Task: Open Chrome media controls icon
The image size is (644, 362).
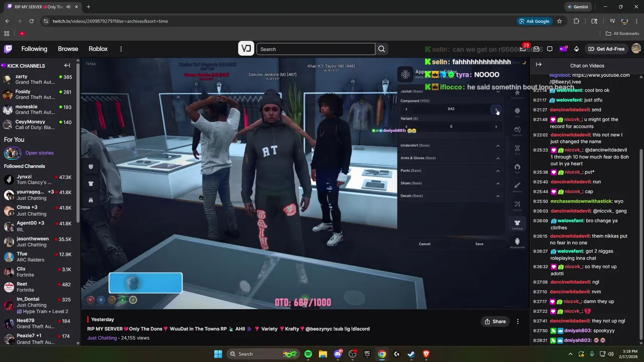Action: click(x=612, y=21)
